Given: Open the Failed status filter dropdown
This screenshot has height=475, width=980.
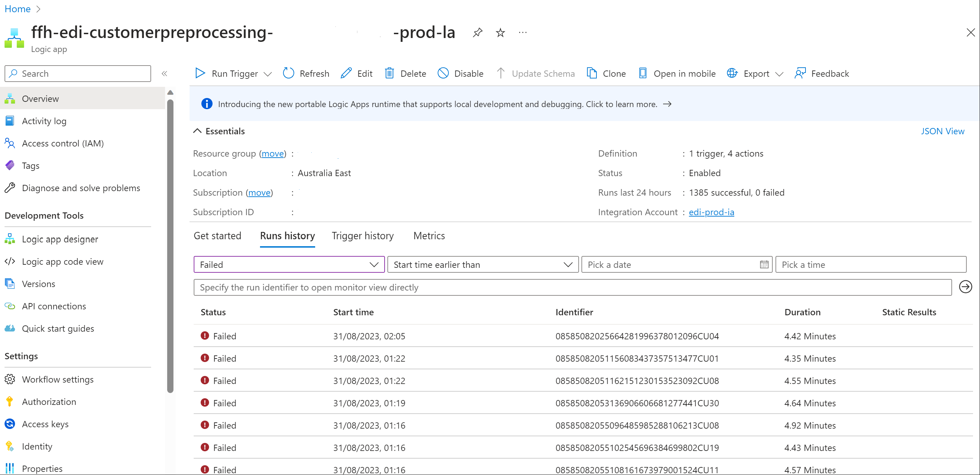Looking at the screenshot, I should (x=289, y=265).
